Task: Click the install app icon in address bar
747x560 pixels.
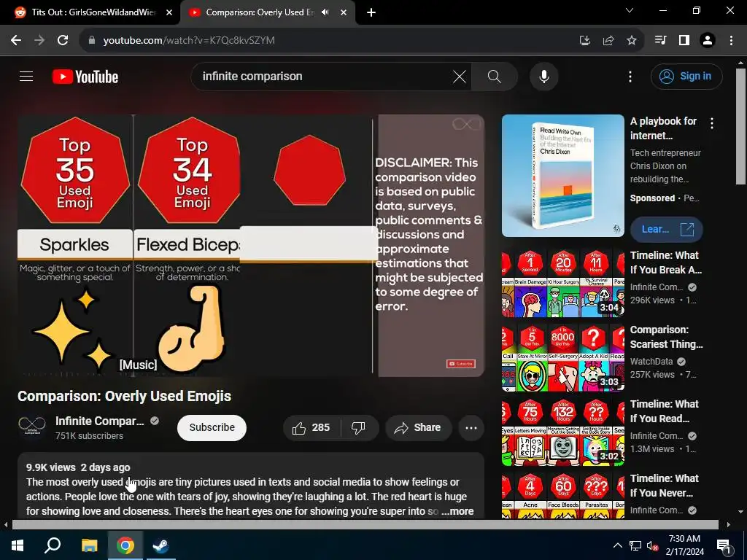Action: [x=584, y=41]
